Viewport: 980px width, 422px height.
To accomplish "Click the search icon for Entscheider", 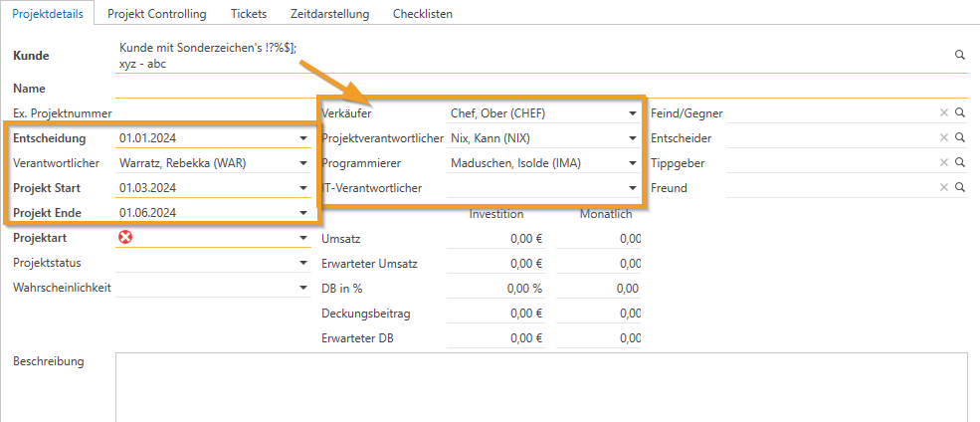I will click(960, 138).
